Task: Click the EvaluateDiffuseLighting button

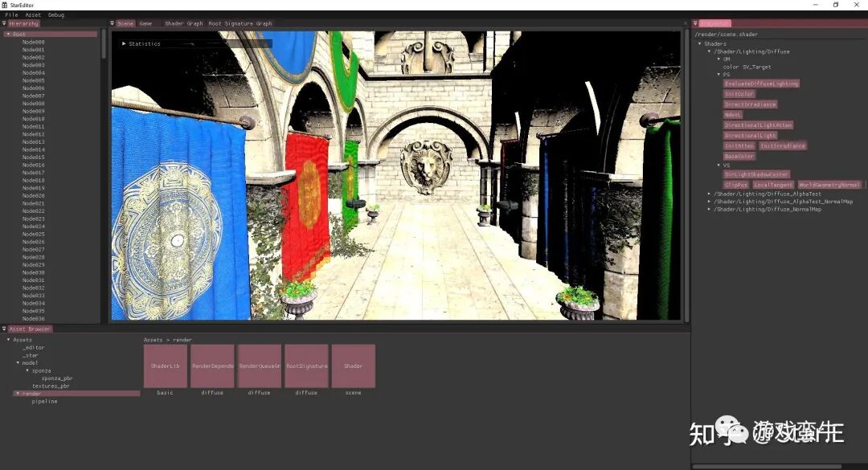Action: [x=761, y=84]
